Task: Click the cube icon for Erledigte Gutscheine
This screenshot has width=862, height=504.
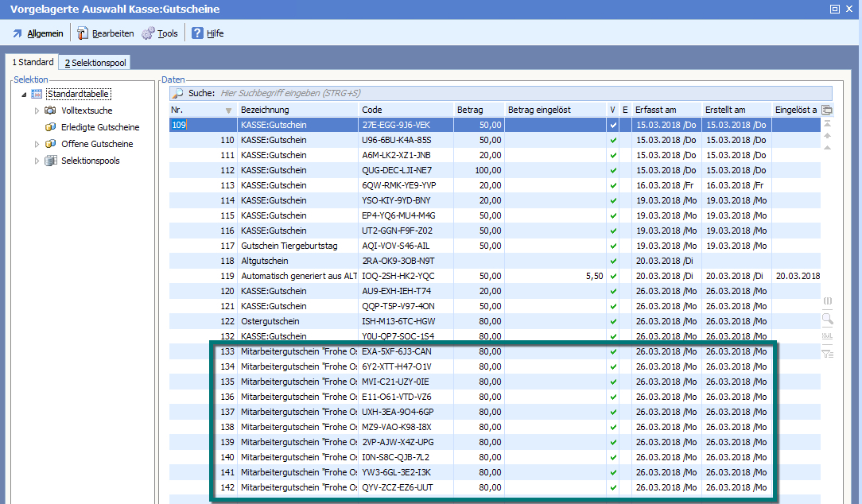Action: point(51,127)
